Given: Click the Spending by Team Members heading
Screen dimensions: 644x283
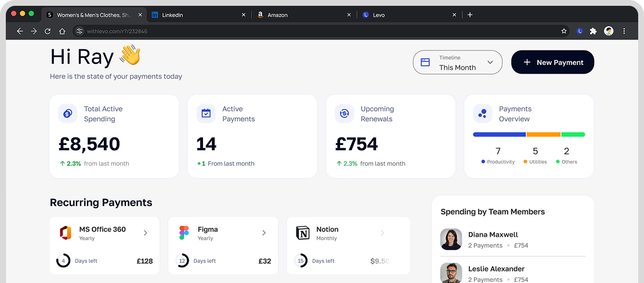Looking at the screenshot, I should pos(493,212).
